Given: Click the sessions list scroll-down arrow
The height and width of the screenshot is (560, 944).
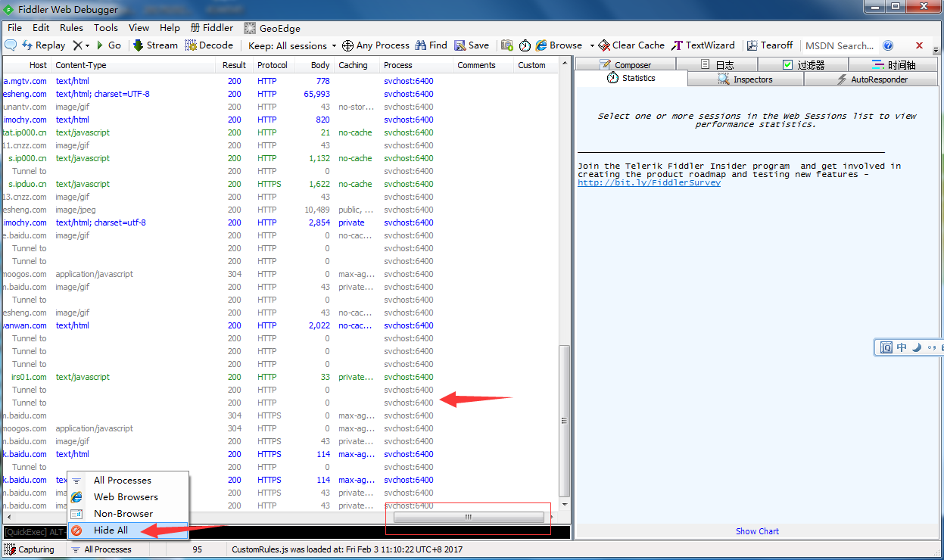Looking at the screenshot, I should coord(564,505).
